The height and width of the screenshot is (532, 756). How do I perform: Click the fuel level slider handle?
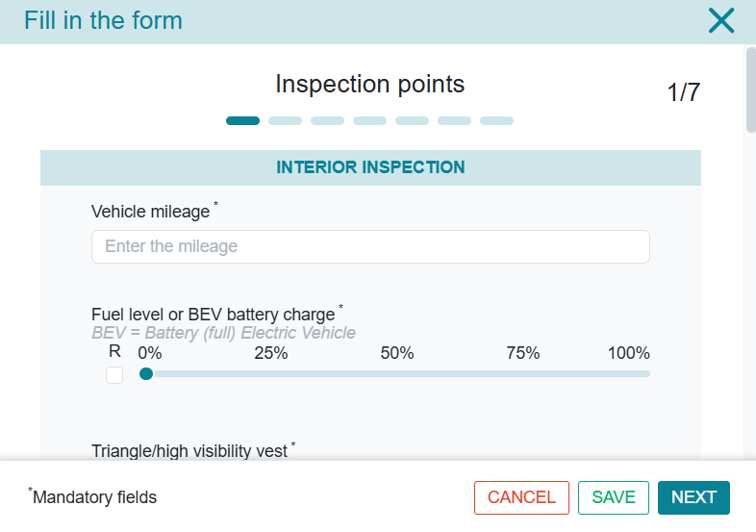(146, 374)
